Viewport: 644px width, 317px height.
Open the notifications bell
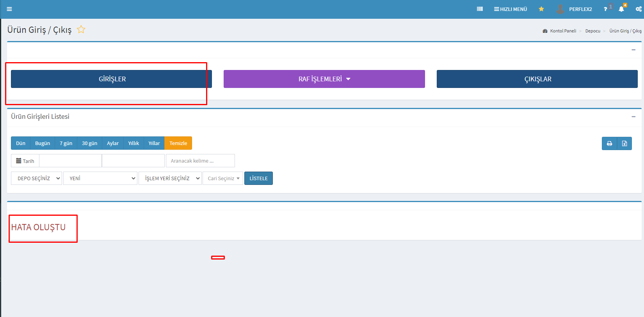point(621,9)
